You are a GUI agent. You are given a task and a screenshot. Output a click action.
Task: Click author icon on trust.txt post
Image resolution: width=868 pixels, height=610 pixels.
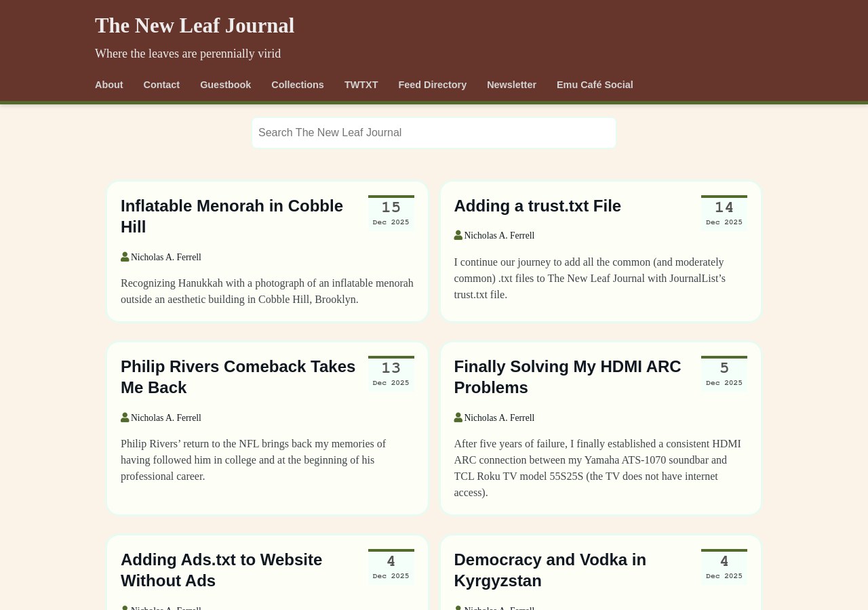click(x=458, y=235)
